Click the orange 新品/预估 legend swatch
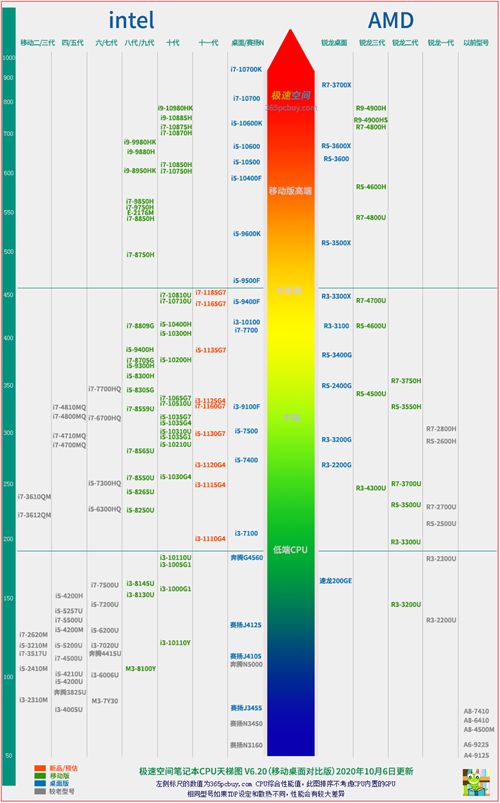The image size is (500, 803). [40, 768]
